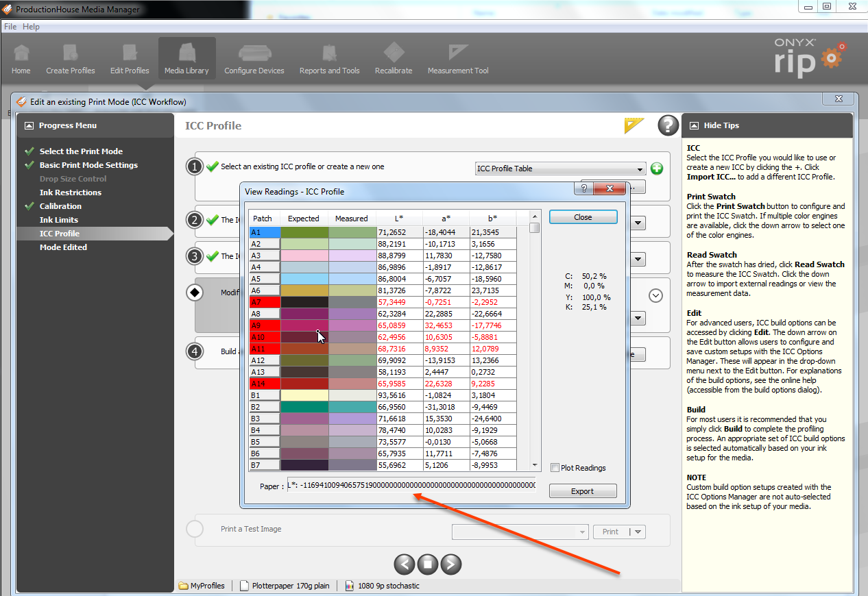Open Create Profiles in toolbar
Screen dimensions: 868x596
coord(71,59)
